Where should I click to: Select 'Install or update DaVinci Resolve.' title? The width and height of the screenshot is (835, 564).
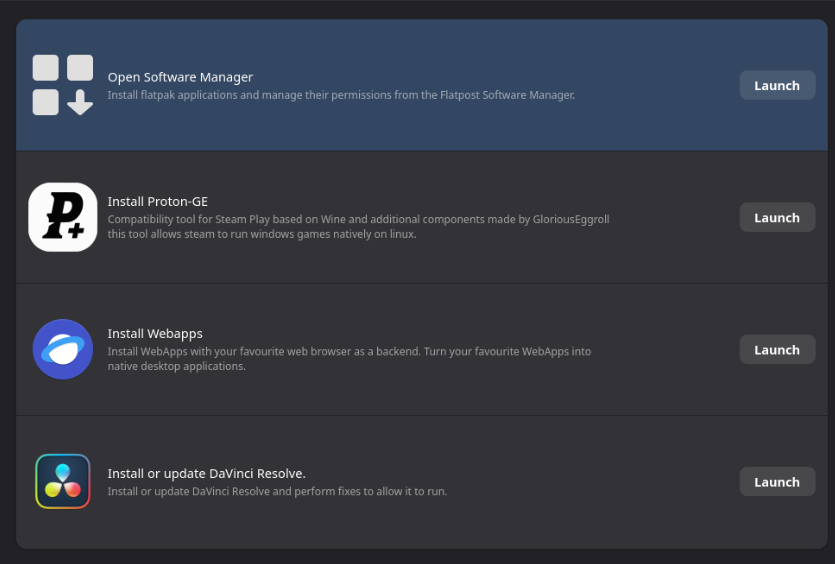[x=206, y=473]
